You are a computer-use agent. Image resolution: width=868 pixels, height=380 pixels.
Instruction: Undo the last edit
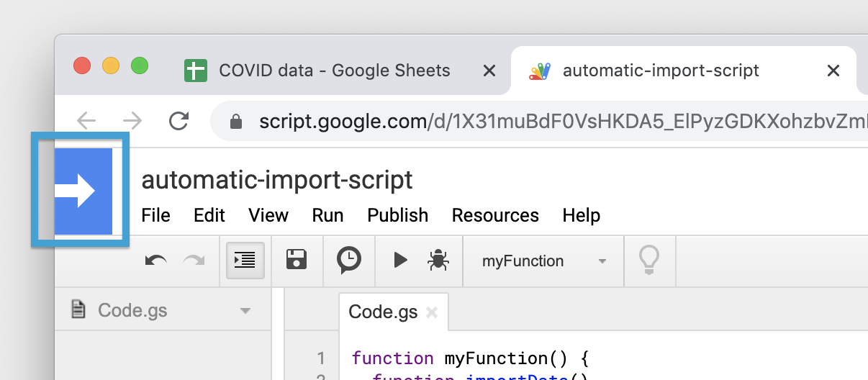tap(155, 261)
